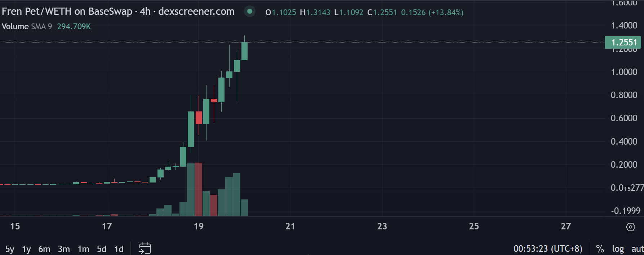Click the current price label 1.2551
Screen dimensions: 644x255
click(623, 42)
